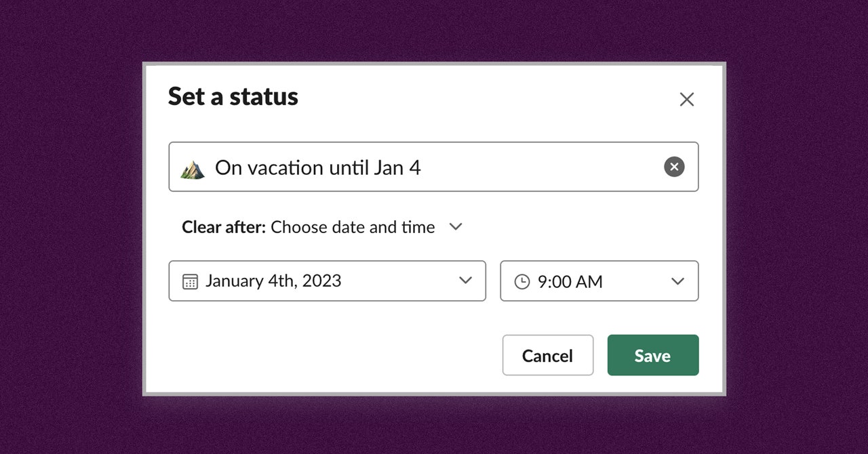Save the vacation status

click(653, 355)
